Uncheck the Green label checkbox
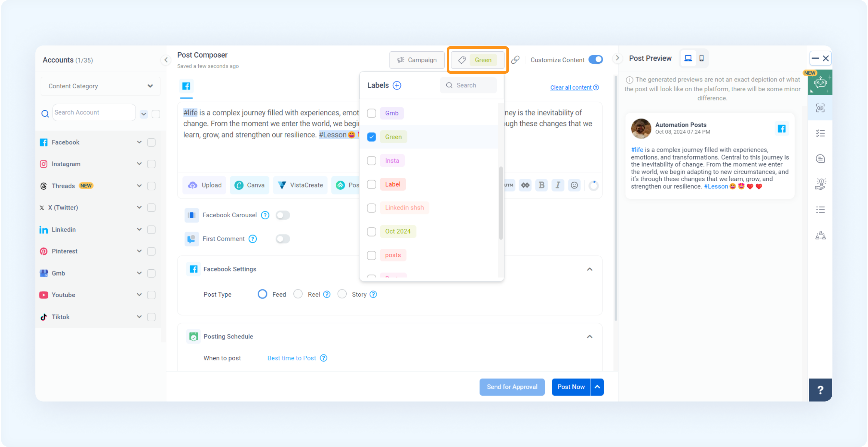 [371, 137]
